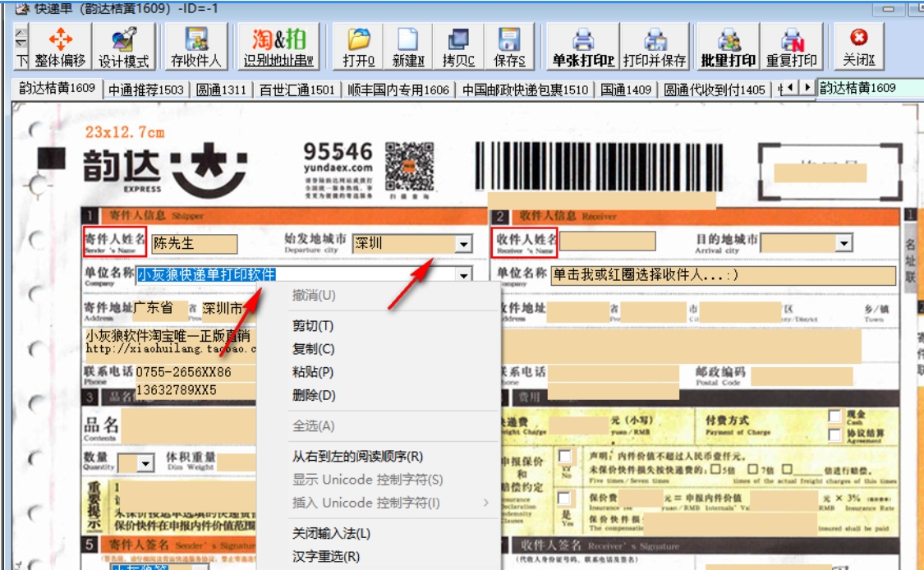Viewport: 924px width, 570px height.
Task: Click the 体积重量 weight input field
Action: pos(236,462)
